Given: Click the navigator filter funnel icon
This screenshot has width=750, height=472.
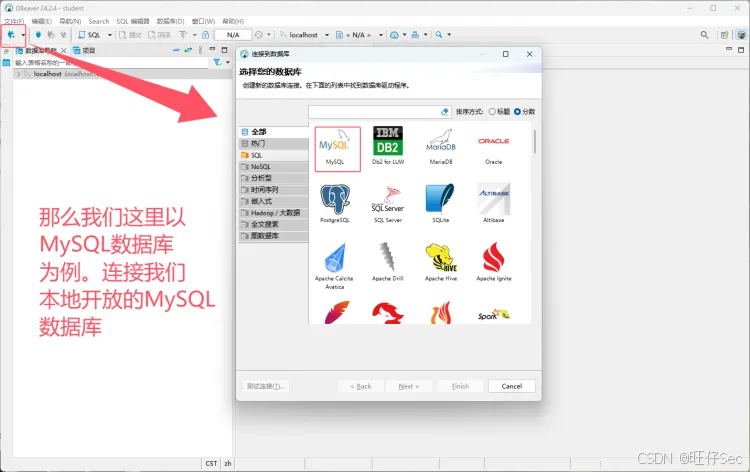Looking at the screenshot, I should 217,62.
